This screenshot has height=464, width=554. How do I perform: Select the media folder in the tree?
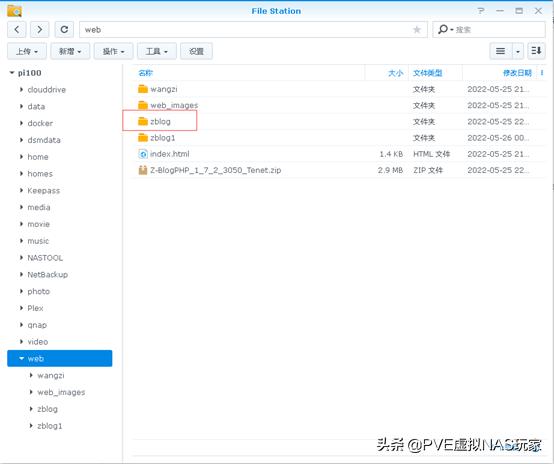pyautogui.click(x=39, y=207)
